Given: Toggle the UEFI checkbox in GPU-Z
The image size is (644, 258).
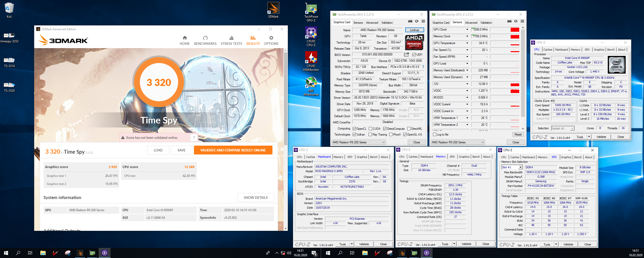Looking at the screenshot, I should click(x=414, y=54).
